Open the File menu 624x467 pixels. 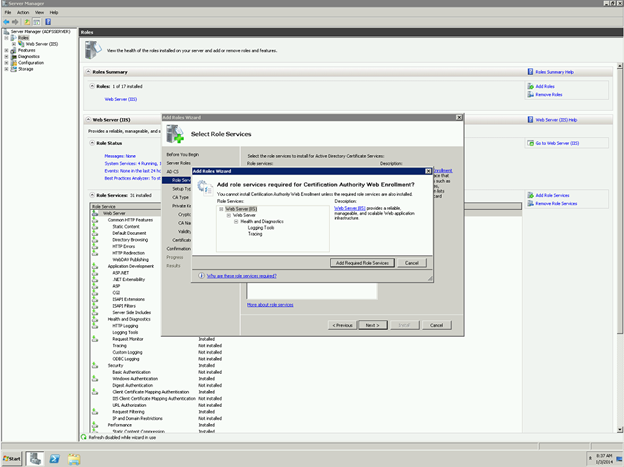8,12
